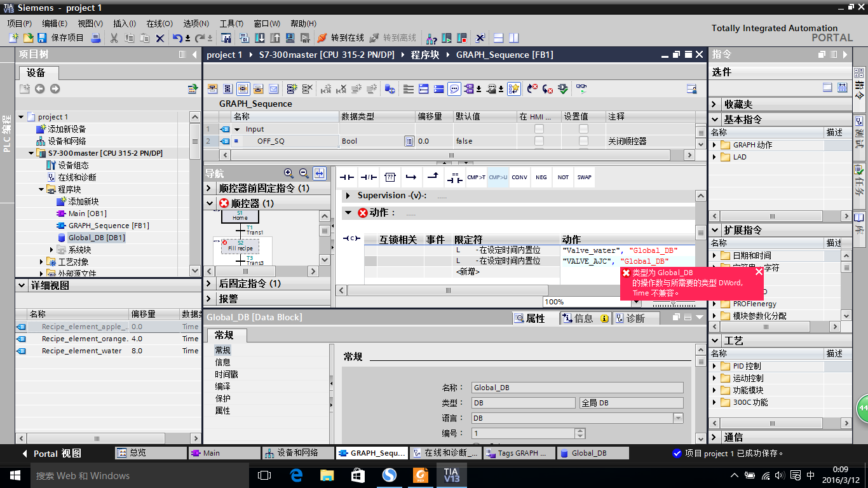The image size is (868, 488).
Task: Insert the NEG instruction
Action: pyautogui.click(x=541, y=177)
